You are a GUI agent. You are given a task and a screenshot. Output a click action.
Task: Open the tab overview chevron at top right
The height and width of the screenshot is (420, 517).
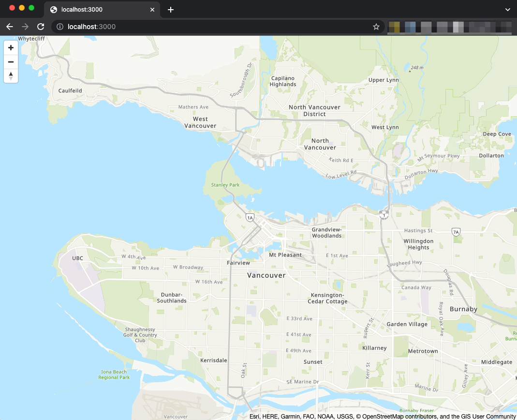[x=507, y=9]
